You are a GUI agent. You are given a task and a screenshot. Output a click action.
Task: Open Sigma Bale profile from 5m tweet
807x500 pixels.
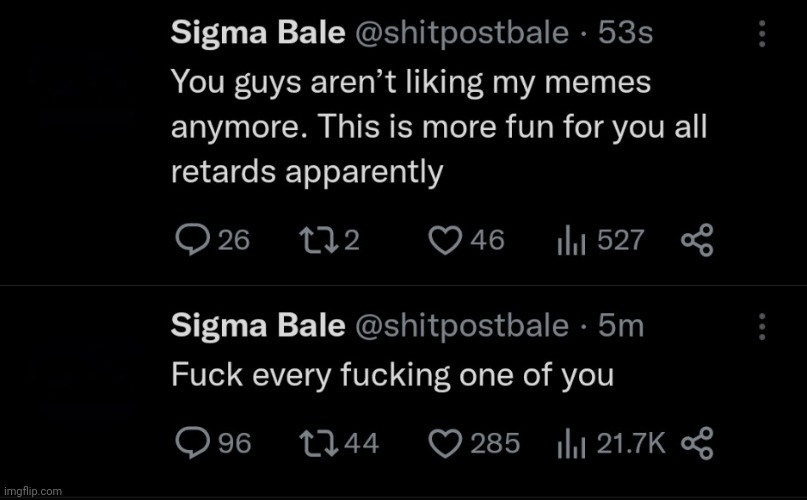257,326
